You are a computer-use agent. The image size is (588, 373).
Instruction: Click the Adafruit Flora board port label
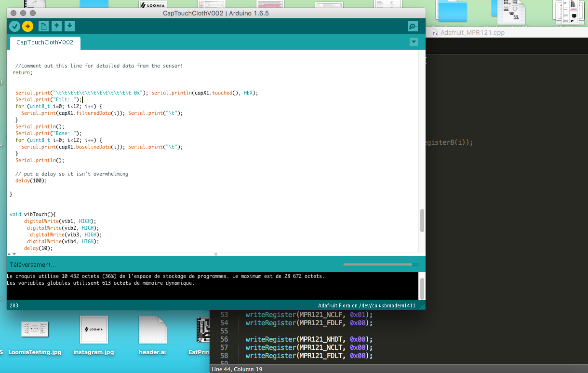366,305
